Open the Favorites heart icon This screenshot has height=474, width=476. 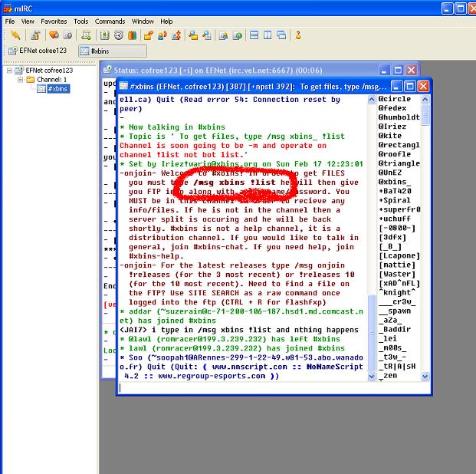click(54, 35)
